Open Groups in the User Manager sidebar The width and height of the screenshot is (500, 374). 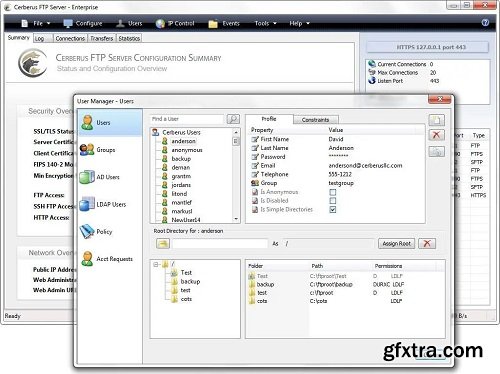pyautogui.click(x=97, y=150)
